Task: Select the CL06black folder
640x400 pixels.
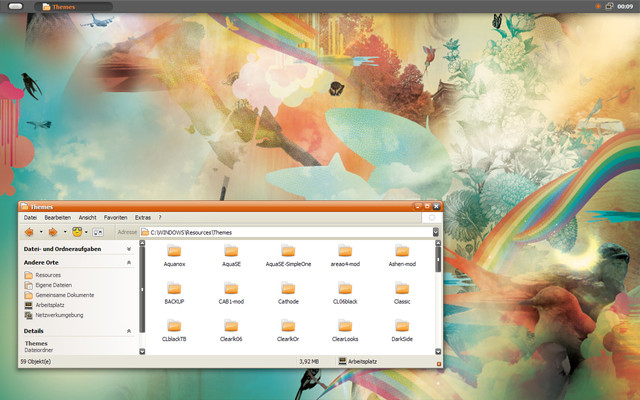Action: click(345, 293)
